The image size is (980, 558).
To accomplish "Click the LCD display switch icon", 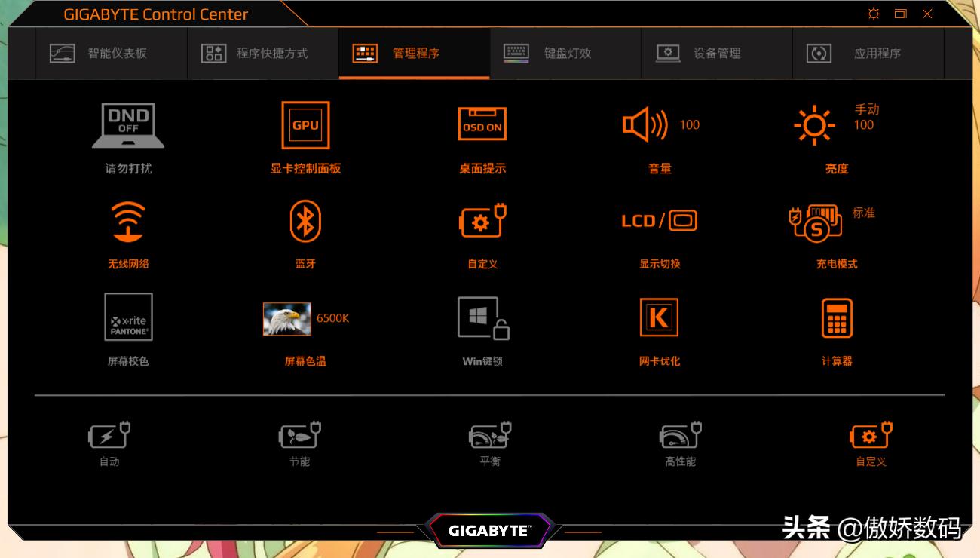I will pyautogui.click(x=659, y=221).
